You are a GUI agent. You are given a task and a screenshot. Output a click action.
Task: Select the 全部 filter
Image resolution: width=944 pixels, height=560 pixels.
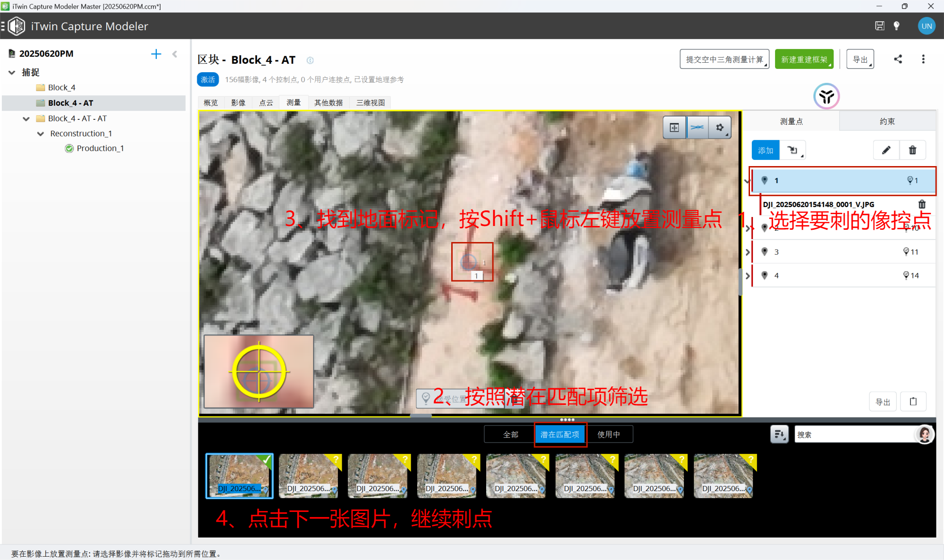510,435
